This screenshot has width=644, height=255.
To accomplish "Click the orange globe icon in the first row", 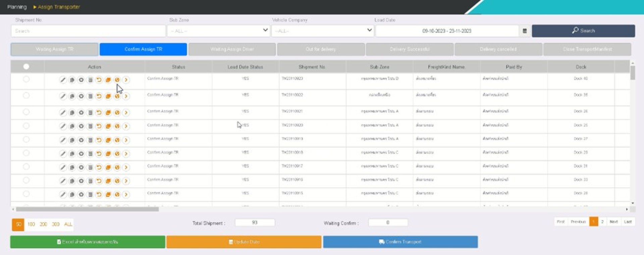I will 117,80.
